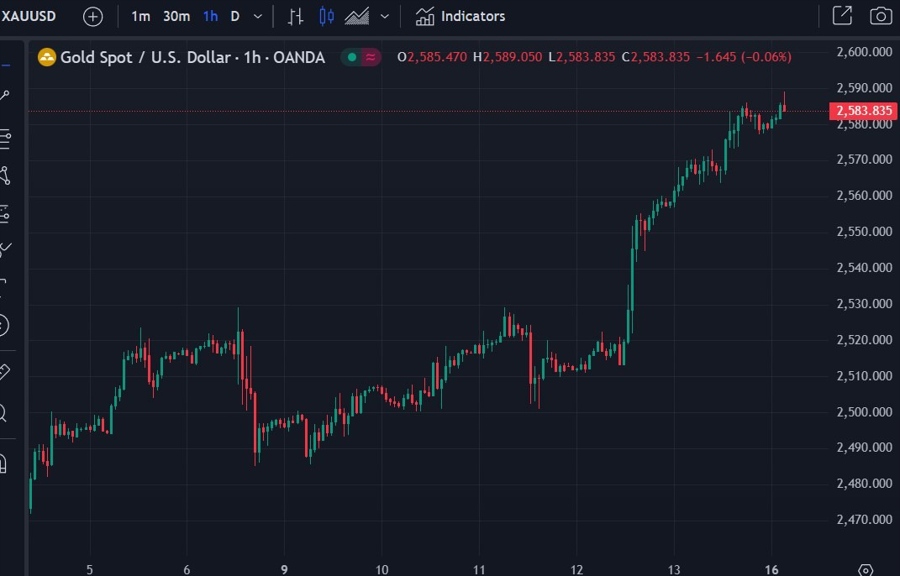Open the emoji icons tool
This screenshot has width=900, height=576.
point(3,325)
